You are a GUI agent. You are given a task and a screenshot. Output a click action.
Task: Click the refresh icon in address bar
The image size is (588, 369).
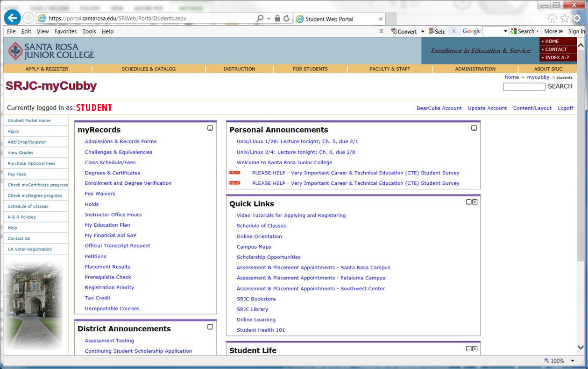point(286,19)
